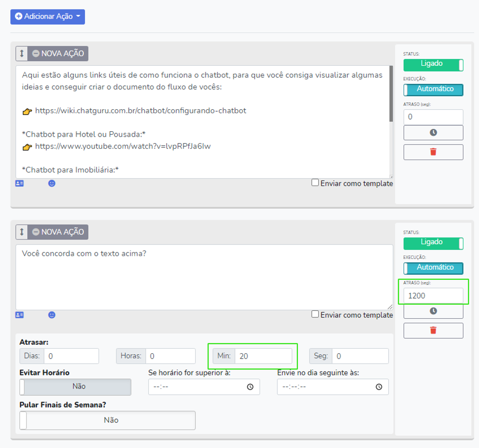Open emoji picker under second message box

tap(52, 315)
